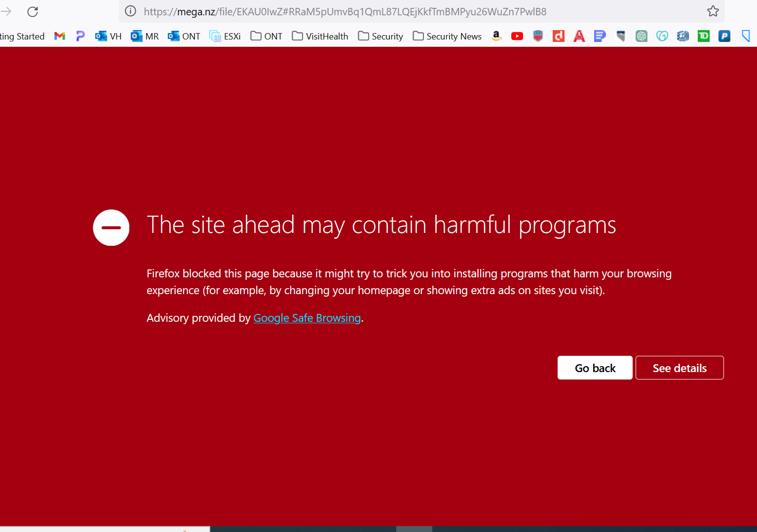The width and height of the screenshot is (757, 532).
Task: Open the MR Outlook bookmark
Action: coord(145,36)
